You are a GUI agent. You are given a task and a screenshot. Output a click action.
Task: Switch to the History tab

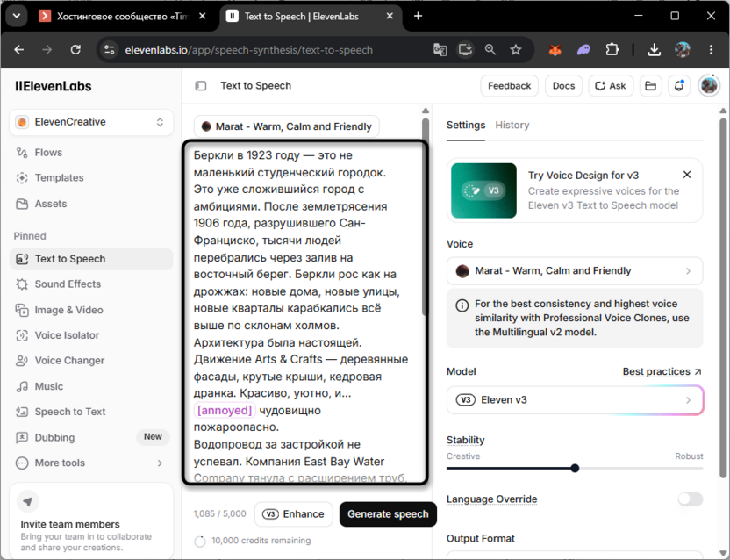click(x=512, y=125)
